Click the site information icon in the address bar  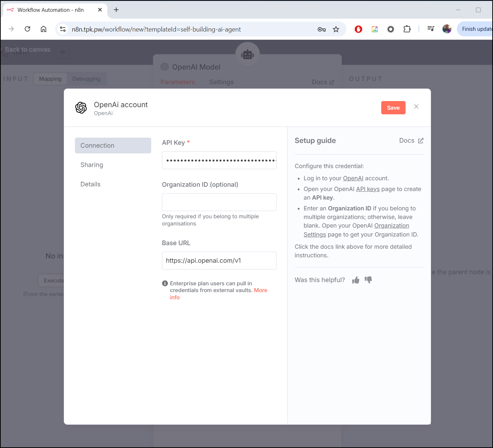pos(63,29)
